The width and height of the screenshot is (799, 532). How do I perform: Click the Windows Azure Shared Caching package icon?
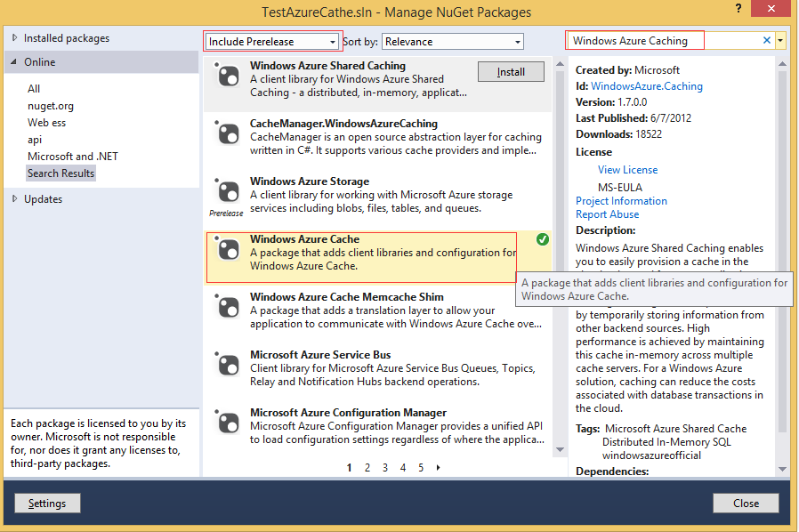click(227, 76)
